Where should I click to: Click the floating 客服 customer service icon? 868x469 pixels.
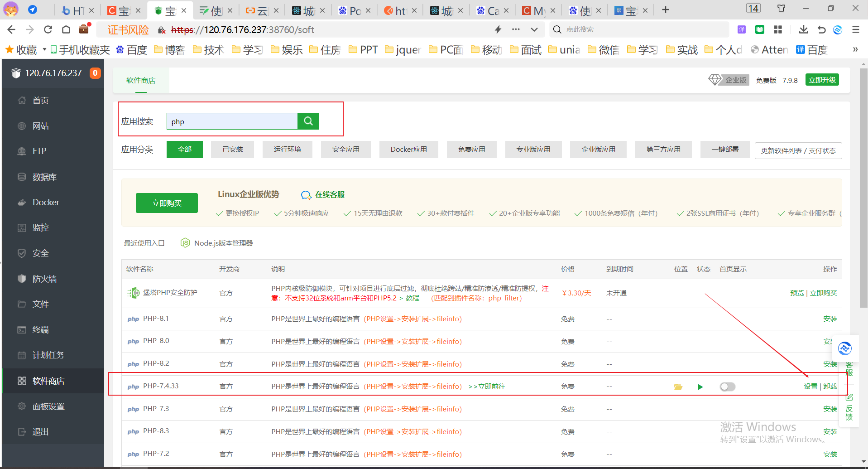[845, 348]
